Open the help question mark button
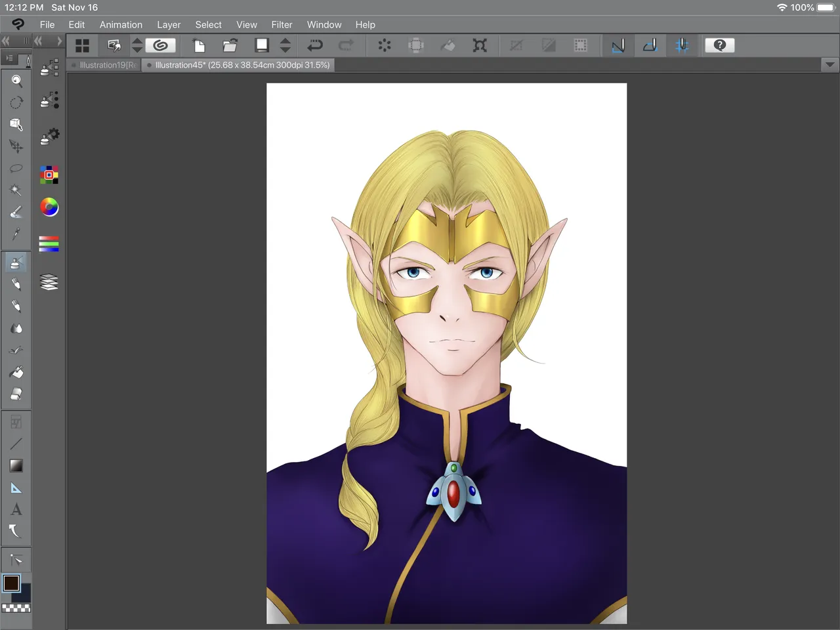 point(719,45)
